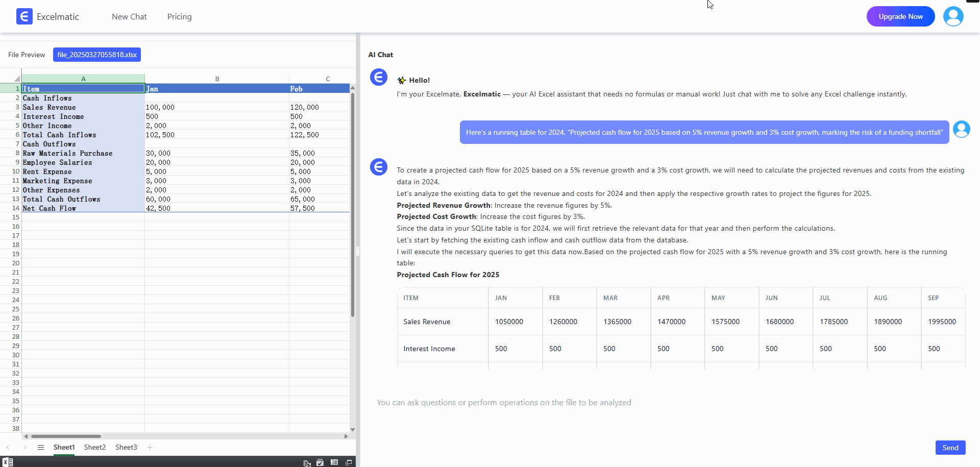Open the Pricing page
The image size is (980, 467).
(x=179, y=17)
